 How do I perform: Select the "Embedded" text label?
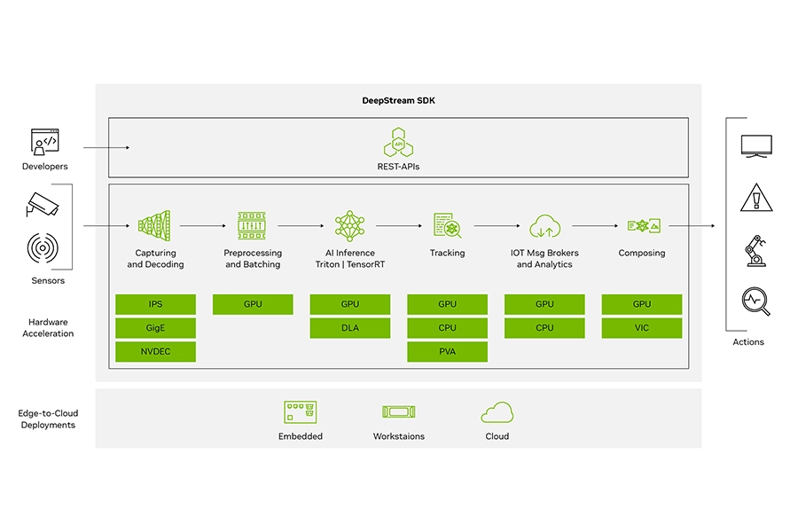point(301,436)
